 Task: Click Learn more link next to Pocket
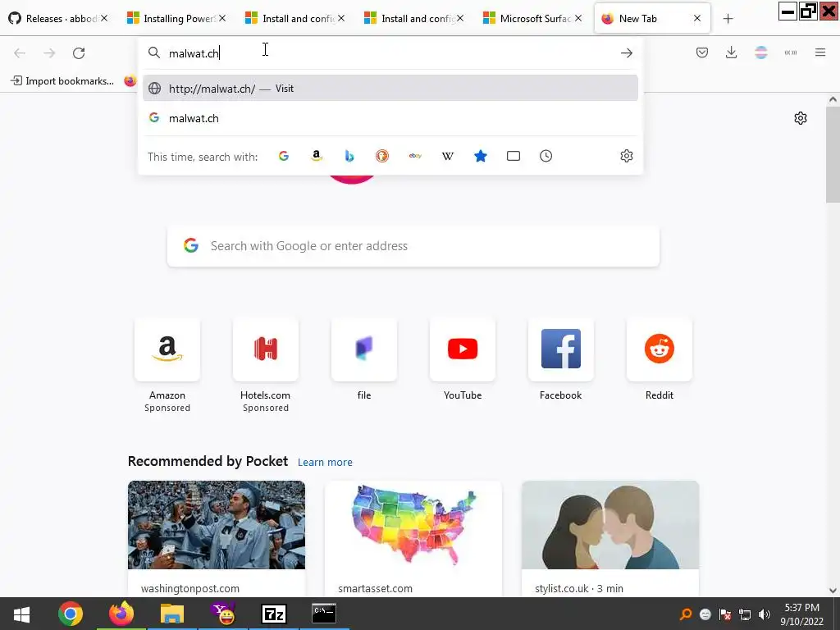(x=325, y=462)
